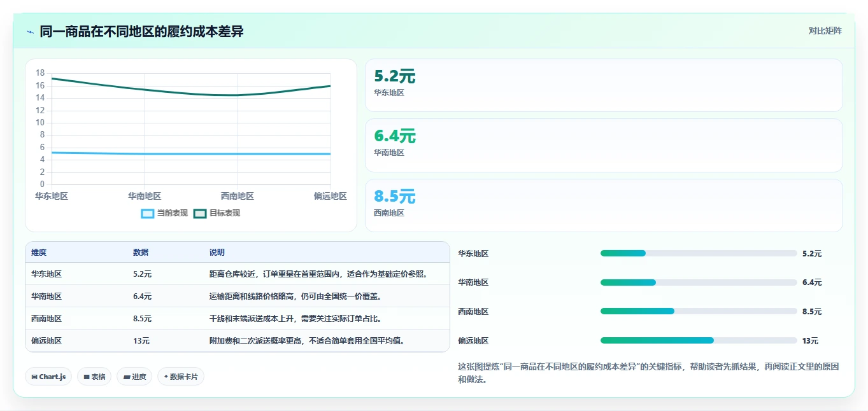Viewport: 868px width, 411px height.
Task: Click the 华南地区 progress bar
Action: point(699,282)
